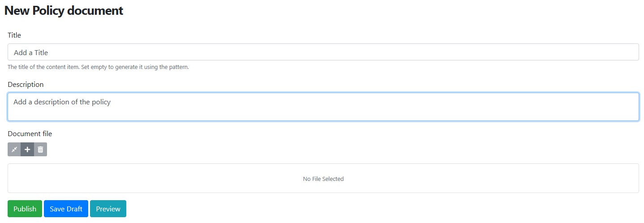644x223 pixels.
Task: Click the 'New Policy document' page heading
Action: coord(64,11)
